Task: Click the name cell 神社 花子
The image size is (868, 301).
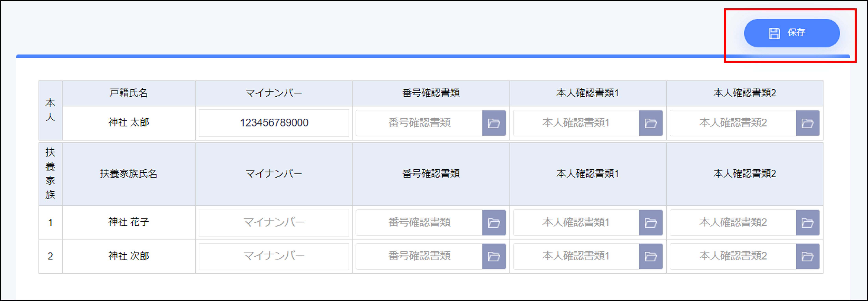Action: pyautogui.click(x=128, y=222)
